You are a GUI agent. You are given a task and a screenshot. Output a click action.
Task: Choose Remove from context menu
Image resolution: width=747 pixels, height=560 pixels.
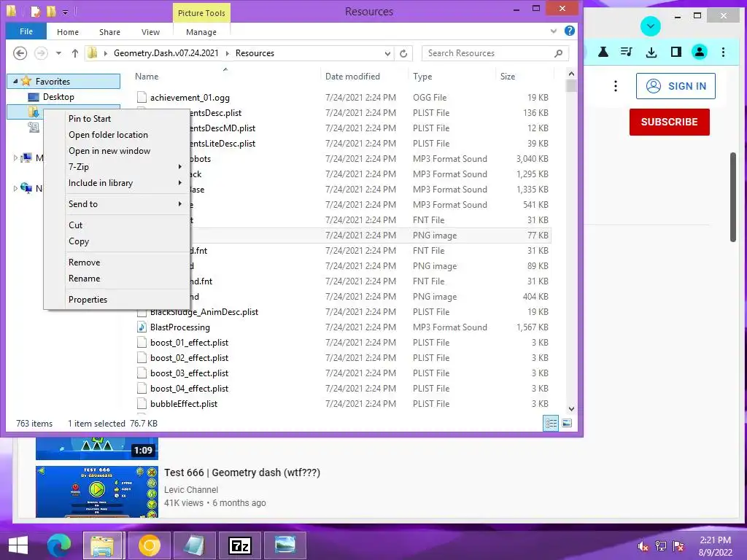point(84,262)
